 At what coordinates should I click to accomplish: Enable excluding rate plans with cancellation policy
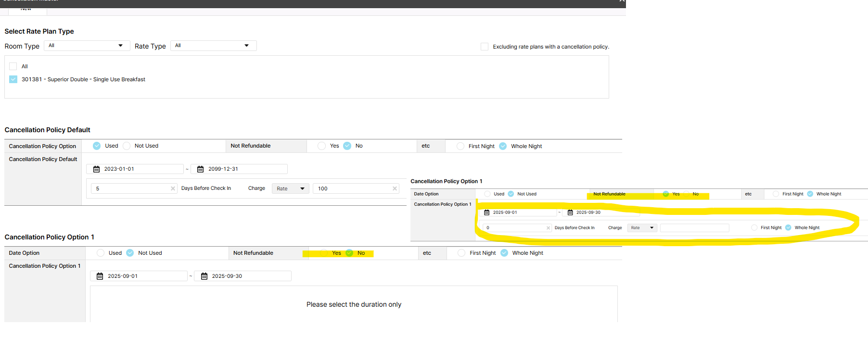coord(485,47)
